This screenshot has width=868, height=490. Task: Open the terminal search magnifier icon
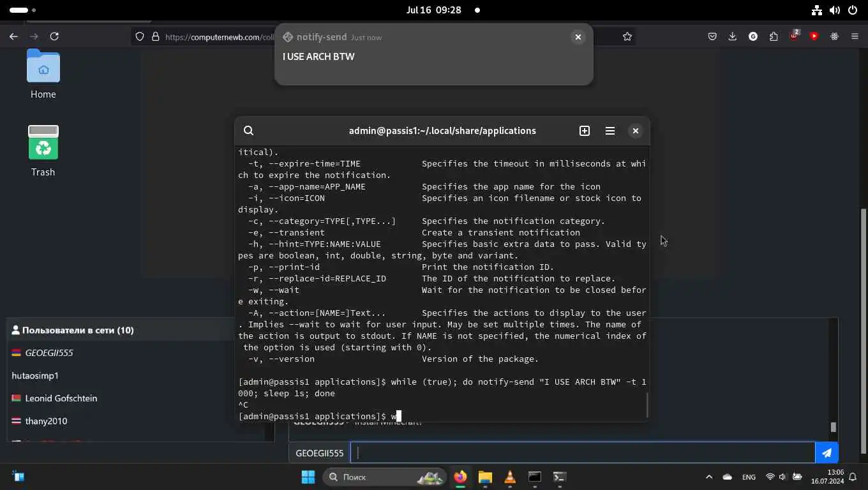pos(248,131)
